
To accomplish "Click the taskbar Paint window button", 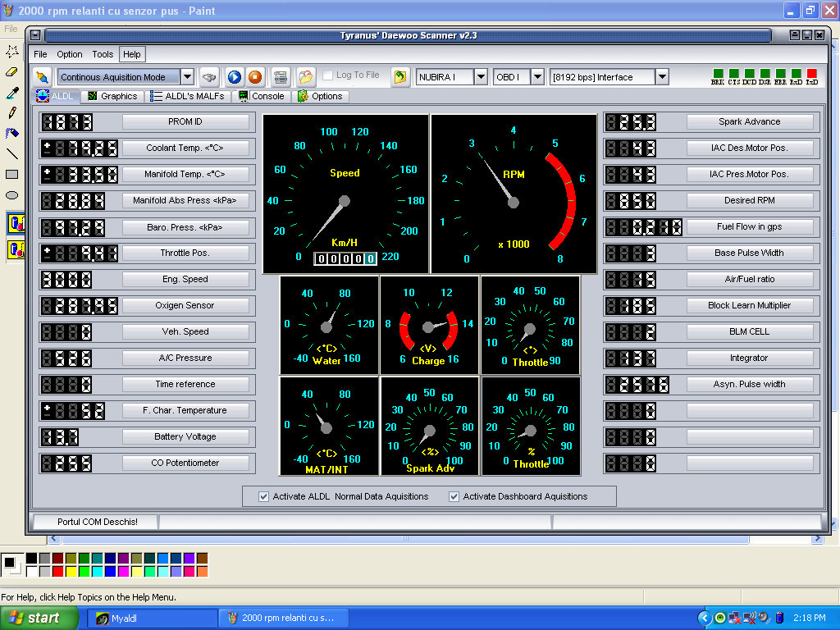I will [x=284, y=619].
